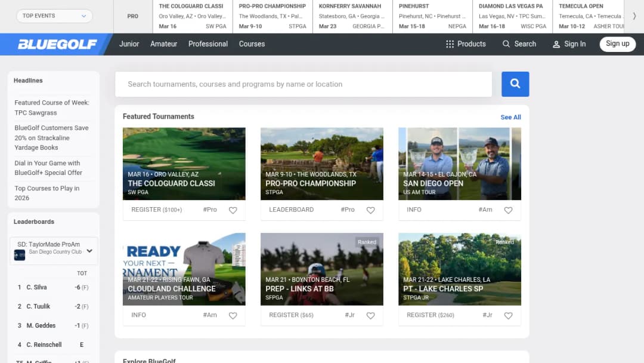The width and height of the screenshot is (644, 363).
Task: Expand the SD: TaylorMade ProAm leaderboard selector
Action: 54,250
